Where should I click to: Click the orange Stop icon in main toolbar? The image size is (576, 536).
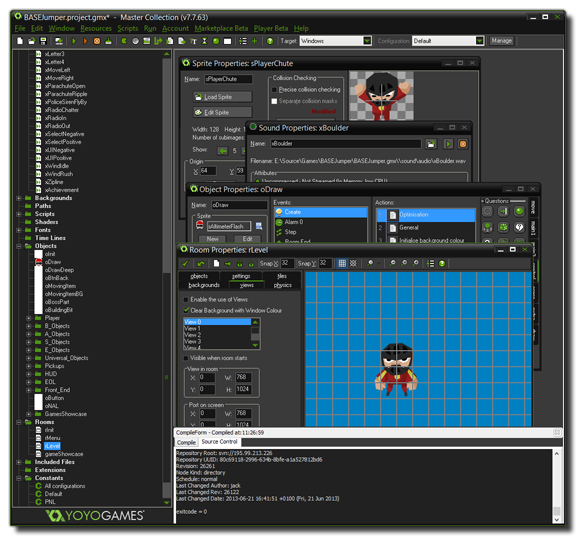pyautogui.click(x=97, y=41)
